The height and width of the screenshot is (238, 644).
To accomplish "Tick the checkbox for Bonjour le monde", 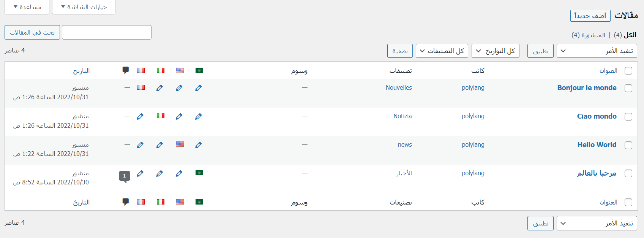I will coord(628,88).
